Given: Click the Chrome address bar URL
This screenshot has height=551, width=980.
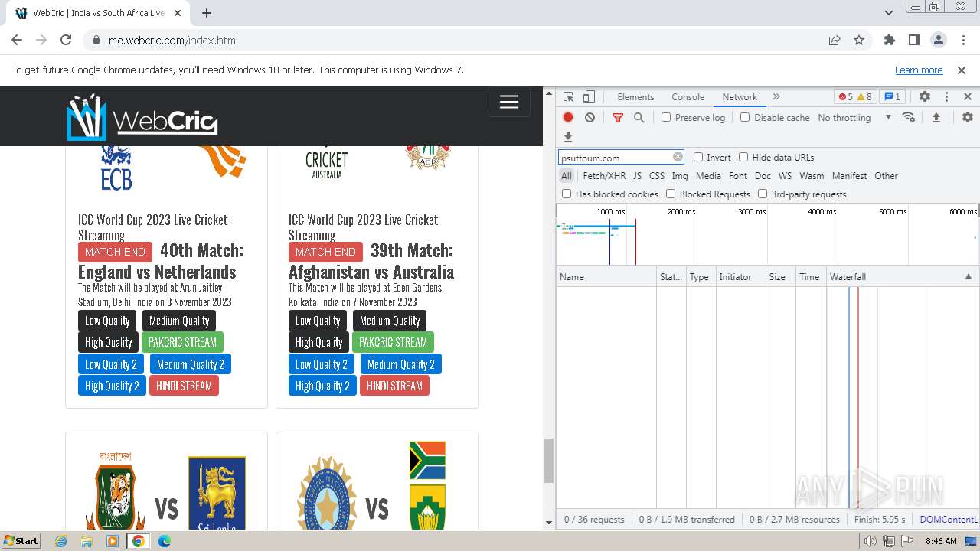Looking at the screenshot, I should tap(173, 41).
